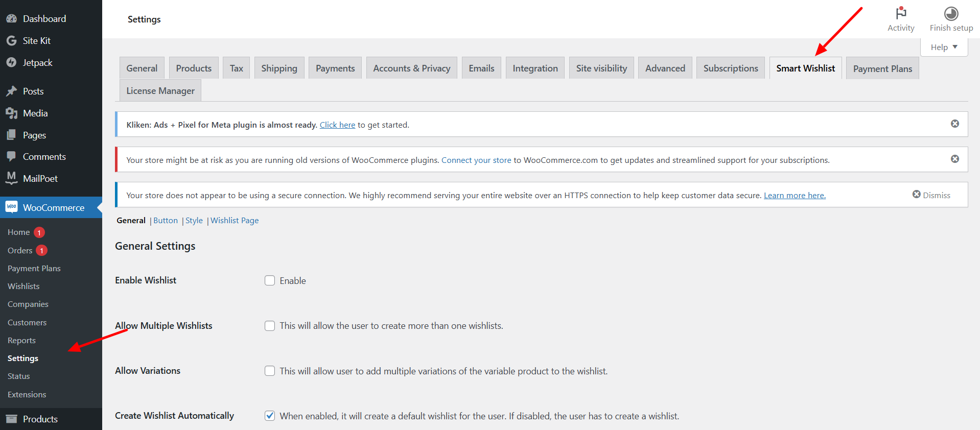Open the Wishlist Page sub-section link
The image size is (980, 430).
235,220
